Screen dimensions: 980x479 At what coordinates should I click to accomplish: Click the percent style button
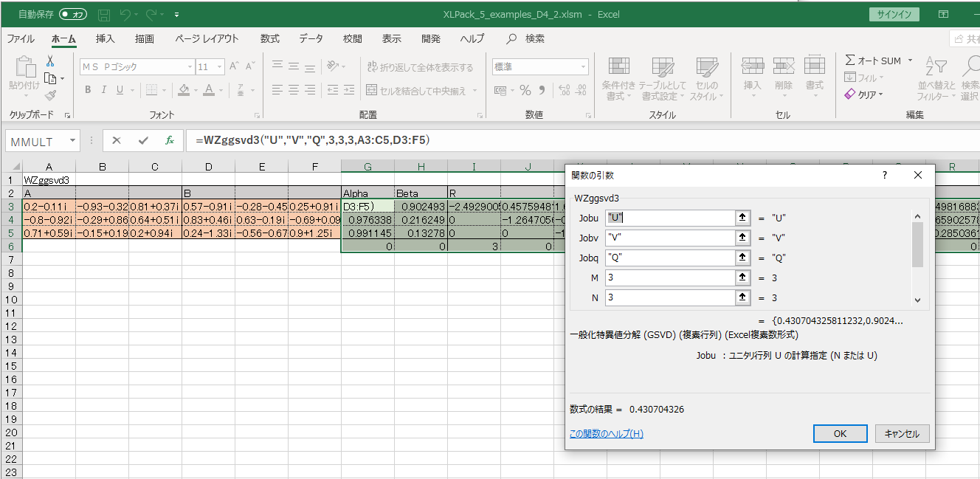(x=525, y=90)
